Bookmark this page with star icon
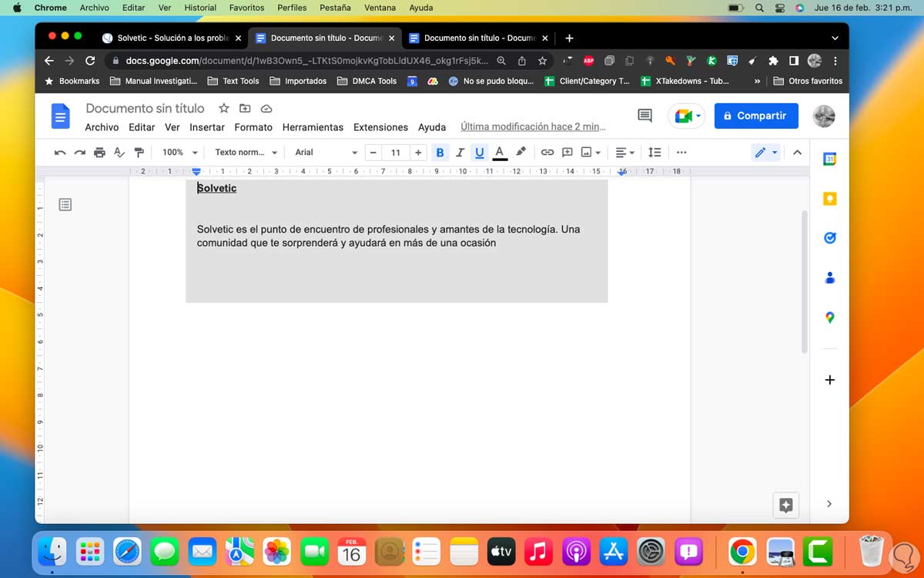Viewport: 924px width, 578px height. (542, 60)
